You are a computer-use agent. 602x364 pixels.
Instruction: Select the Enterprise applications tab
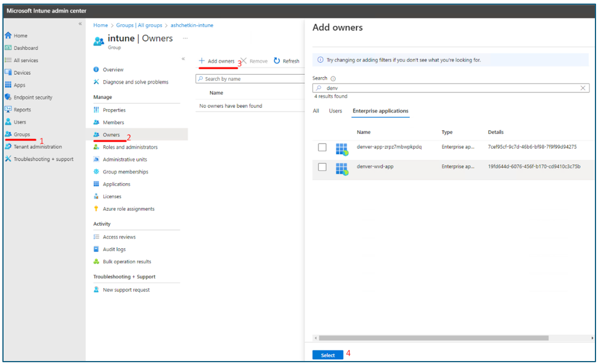380,111
